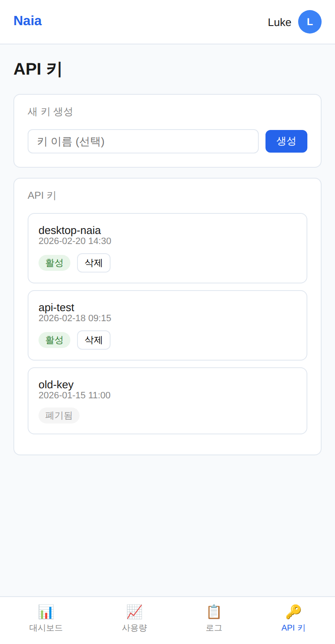Image resolution: width=335 pixels, height=644 pixels.
Task: Switch to the 사용량 tab
Action: pyautogui.click(x=134, y=628)
